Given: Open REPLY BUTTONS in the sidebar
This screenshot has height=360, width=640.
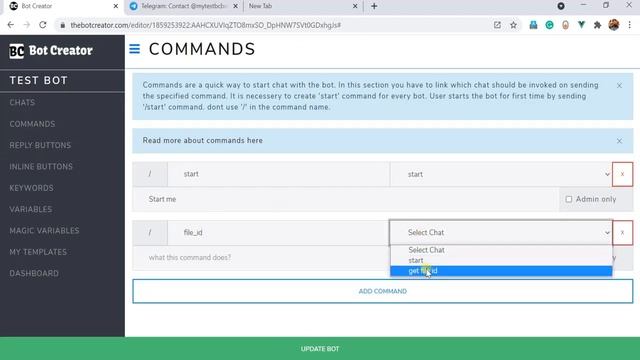Looking at the screenshot, I should pyautogui.click(x=40, y=145).
